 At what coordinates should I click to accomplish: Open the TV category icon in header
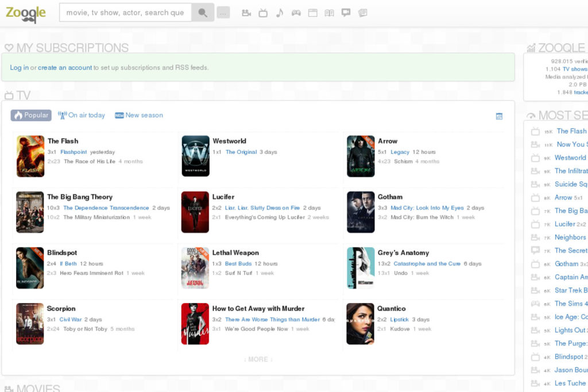[263, 13]
